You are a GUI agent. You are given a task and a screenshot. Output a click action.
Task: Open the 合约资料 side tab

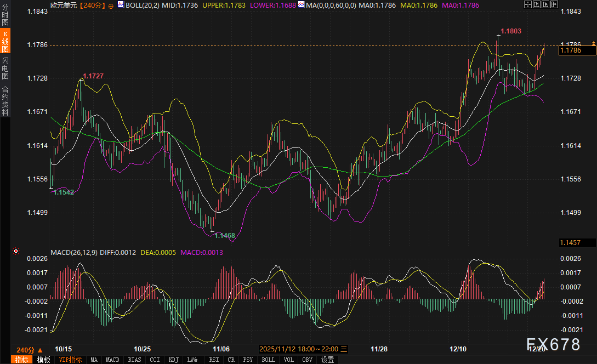tap(5, 100)
